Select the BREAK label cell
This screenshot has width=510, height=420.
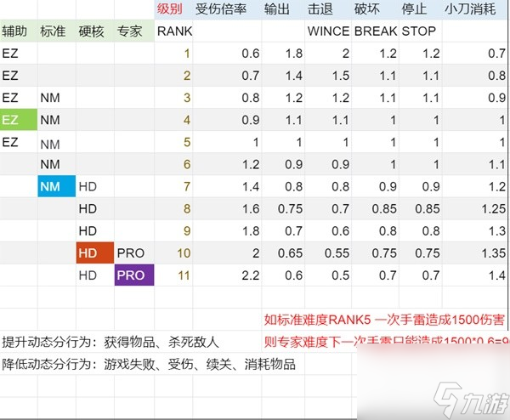375,31
